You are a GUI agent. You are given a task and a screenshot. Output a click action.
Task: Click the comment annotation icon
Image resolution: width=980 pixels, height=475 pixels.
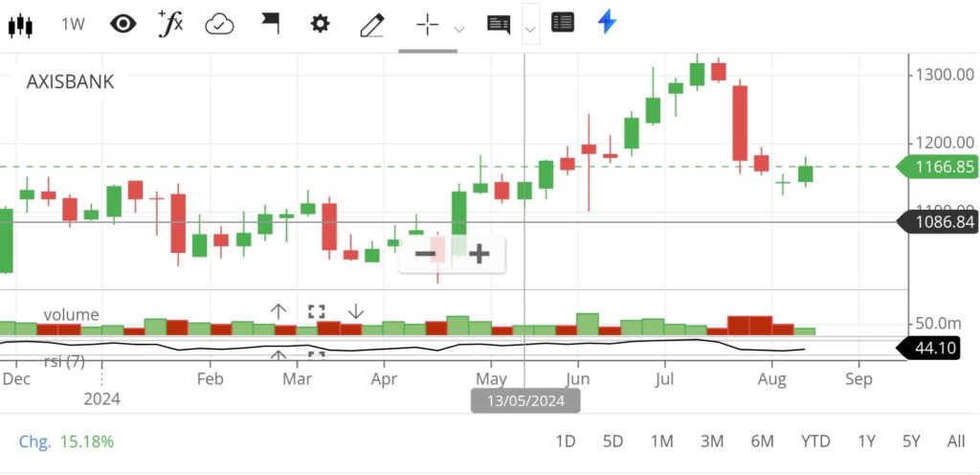pos(498,25)
